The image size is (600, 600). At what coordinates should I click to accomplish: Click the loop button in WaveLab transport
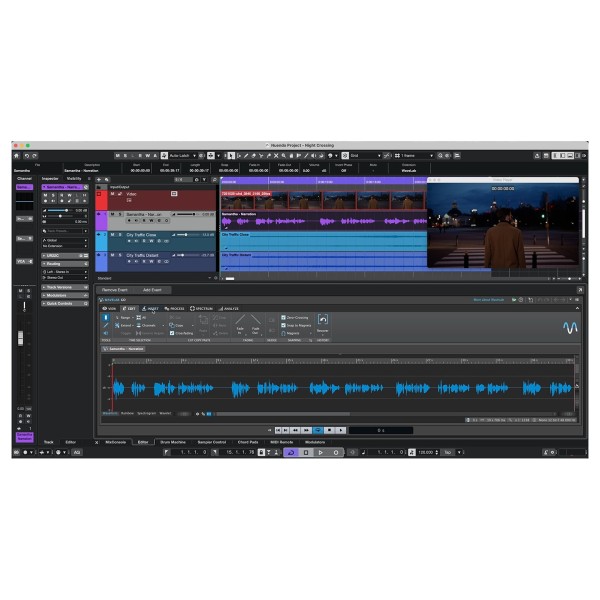click(x=318, y=430)
